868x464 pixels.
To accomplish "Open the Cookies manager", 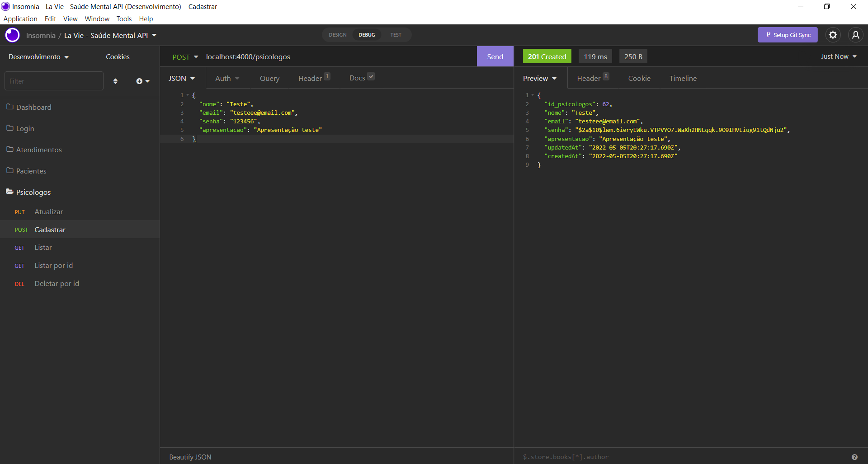I will [x=118, y=57].
